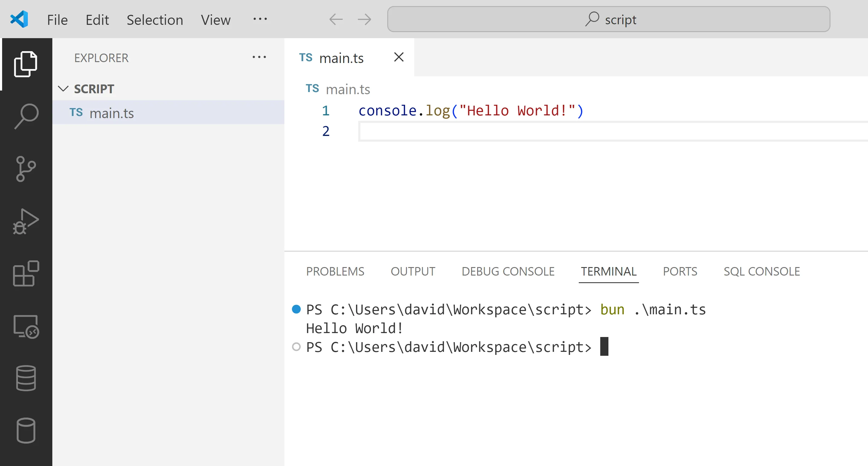Open the Extensions view
Viewport: 868px width, 466px height.
click(x=26, y=273)
